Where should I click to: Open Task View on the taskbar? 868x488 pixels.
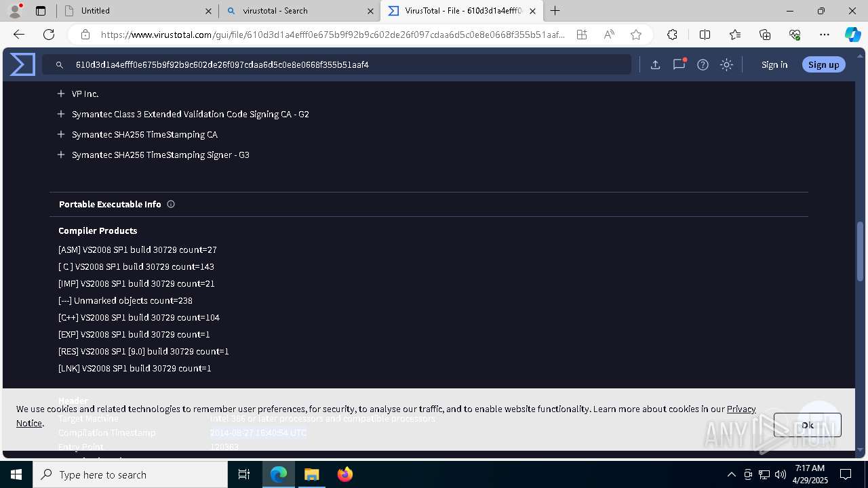coord(244,474)
